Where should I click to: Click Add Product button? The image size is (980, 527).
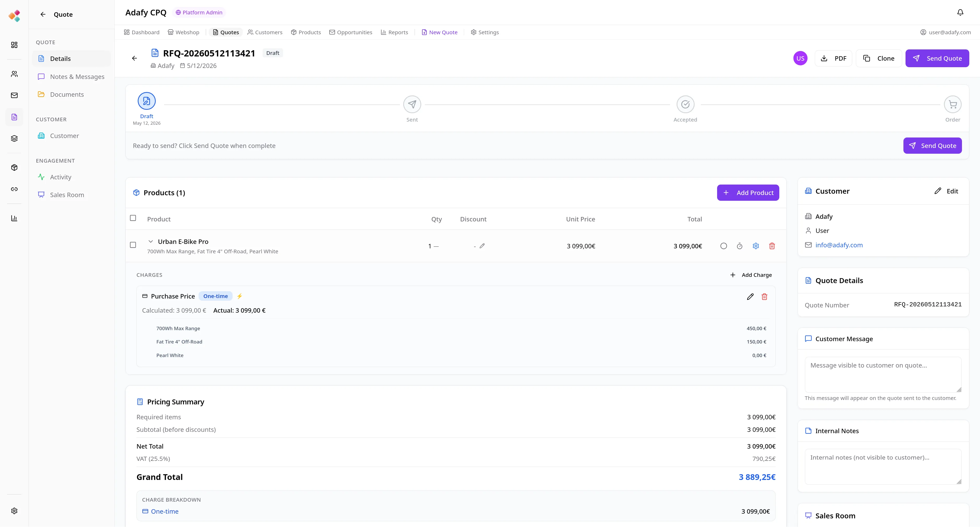(748, 193)
